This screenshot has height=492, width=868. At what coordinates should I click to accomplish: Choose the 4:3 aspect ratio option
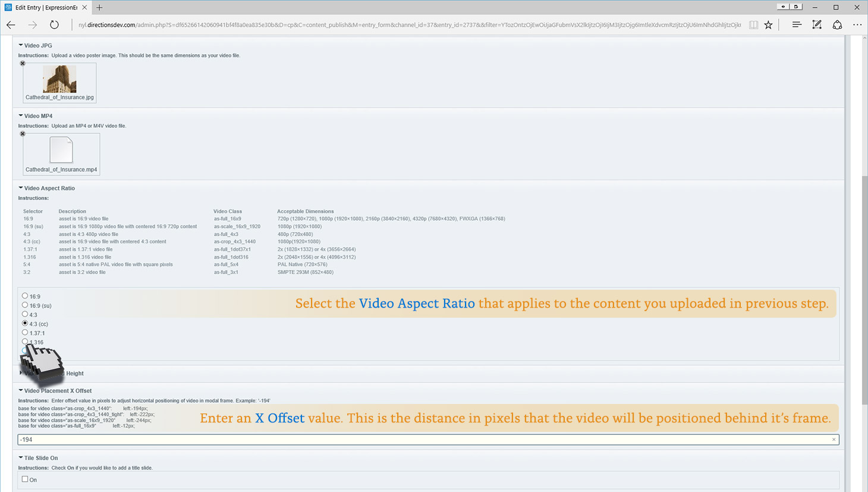click(25, 314)
